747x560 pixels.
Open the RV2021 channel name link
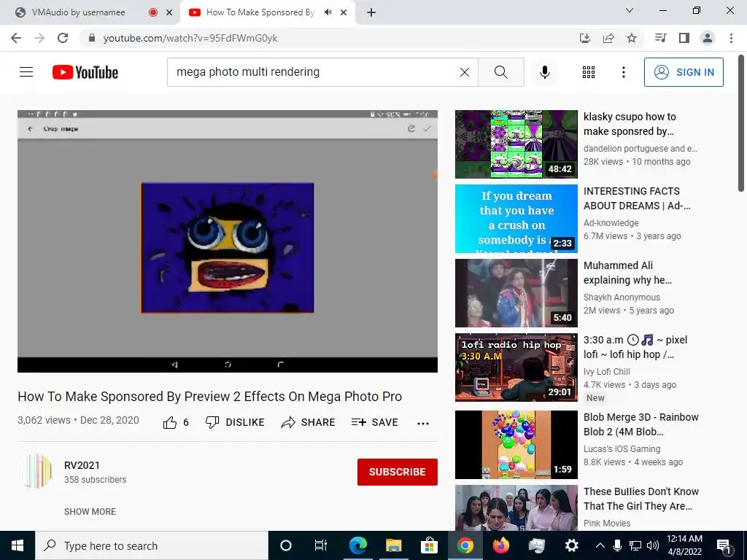pyautogui.click(x=82, y=465)
